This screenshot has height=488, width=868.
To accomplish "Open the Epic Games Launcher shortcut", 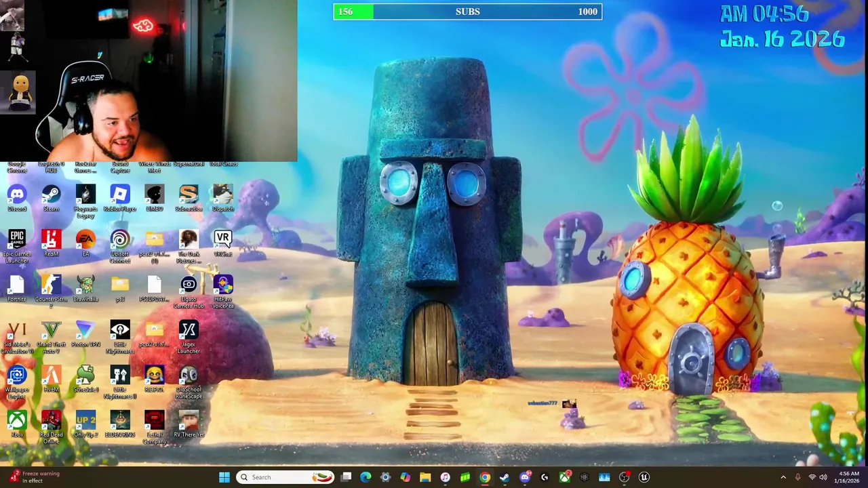I will [x=17, y=247].
